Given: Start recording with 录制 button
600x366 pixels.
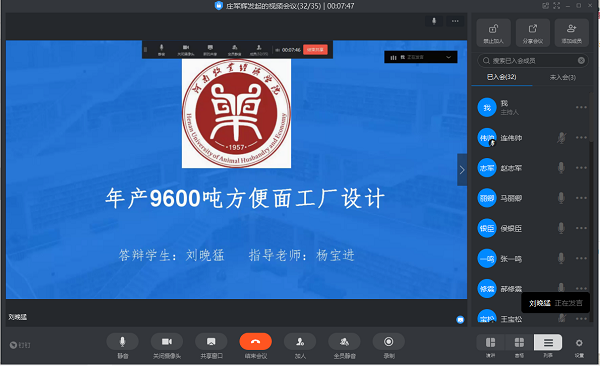Looking at the screenshot, I should [x=389, y=342].
